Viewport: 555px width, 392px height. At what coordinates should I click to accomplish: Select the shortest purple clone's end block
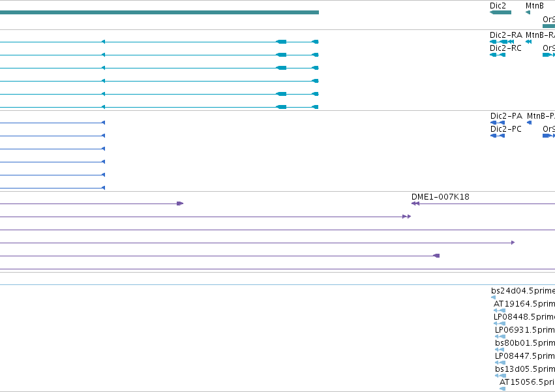(x=180, y=204)
